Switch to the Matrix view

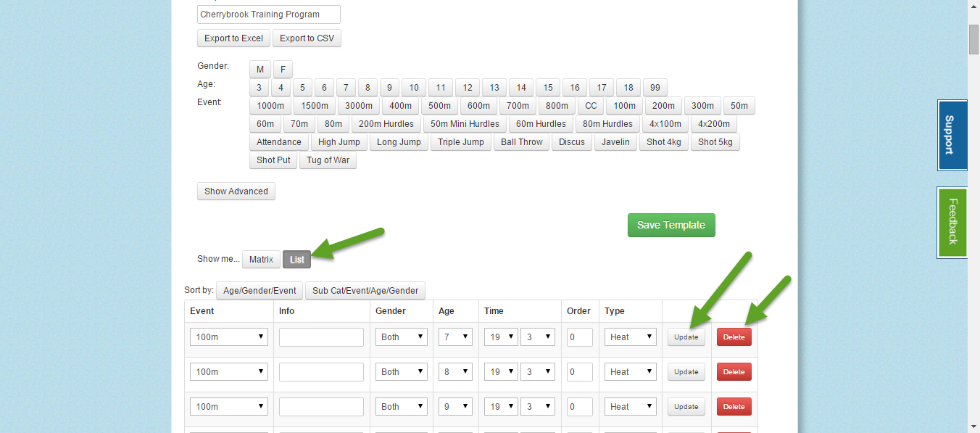click(x=261, y=259)
